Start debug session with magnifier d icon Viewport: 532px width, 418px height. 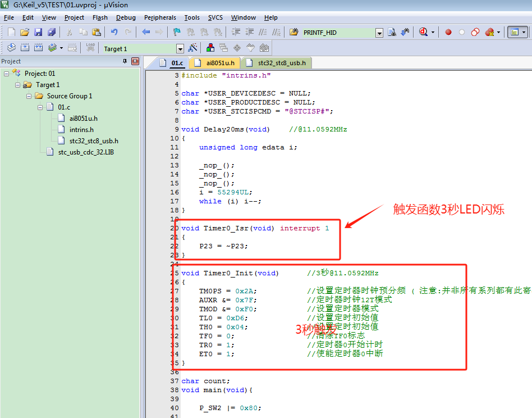click(423, 32)
